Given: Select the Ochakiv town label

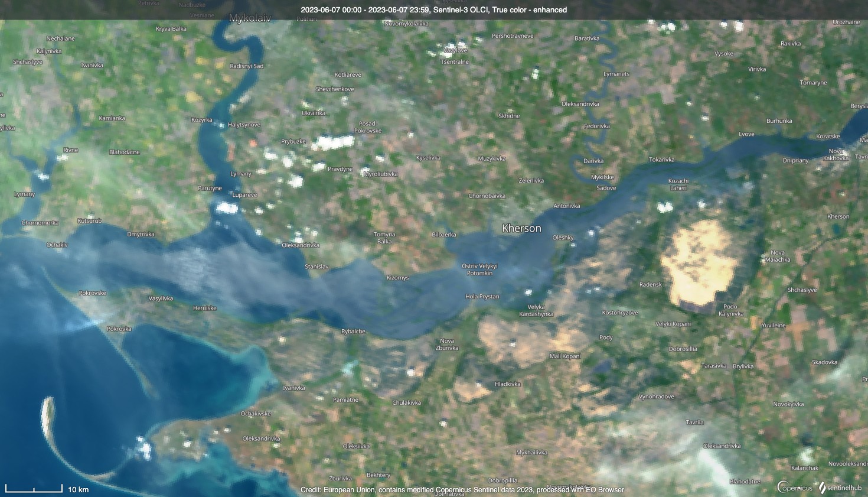Looking at the screenshot, I should 57,245.
